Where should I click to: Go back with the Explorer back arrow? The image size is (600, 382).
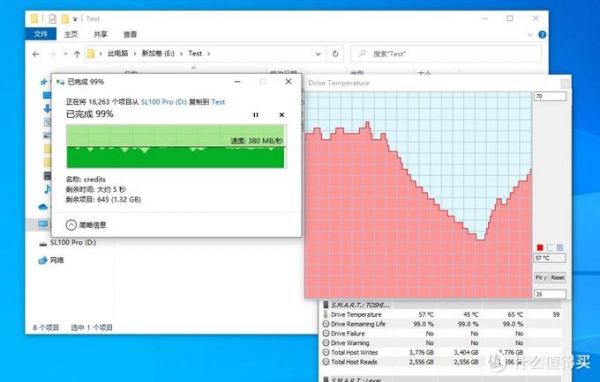tap(36, 54)
